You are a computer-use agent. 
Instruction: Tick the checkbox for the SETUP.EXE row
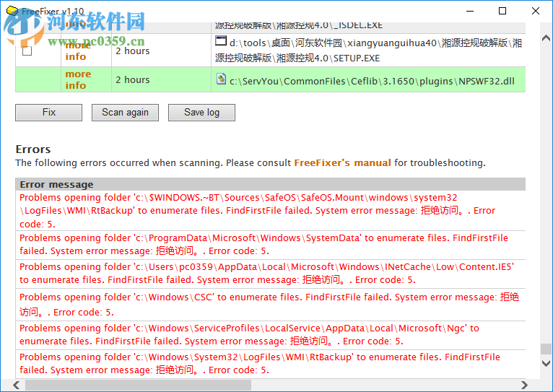click(27, 51)
